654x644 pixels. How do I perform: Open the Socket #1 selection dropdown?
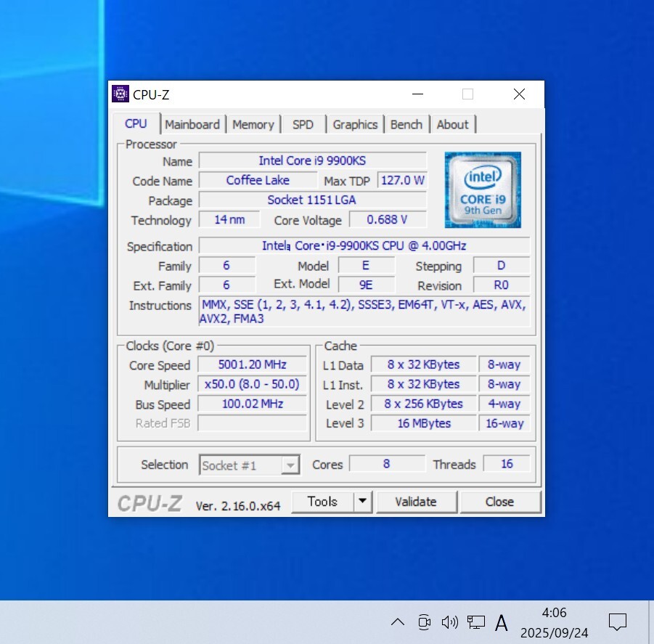click(x=250, y=465)
